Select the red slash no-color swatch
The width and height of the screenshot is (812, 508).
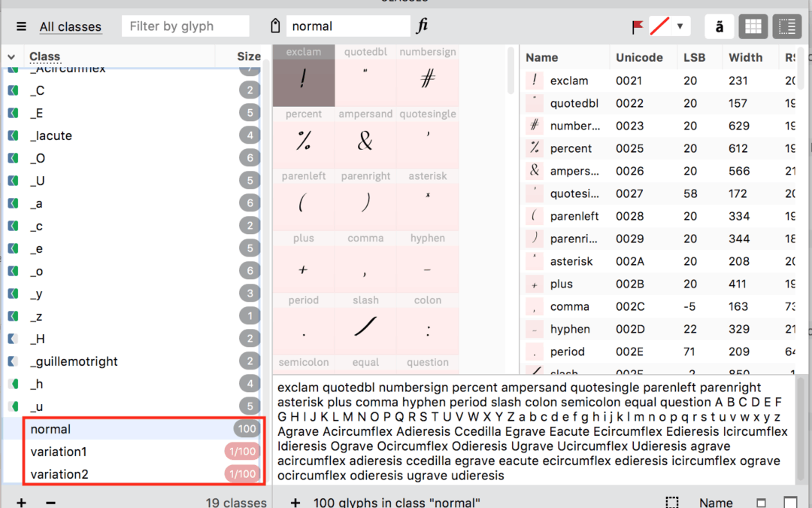tap(659, 26)
